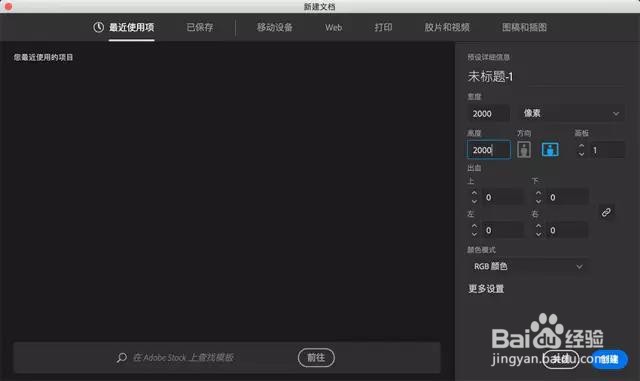Increase bottom bleed value
Screen dimensions: 640x381
coord(538,193)
